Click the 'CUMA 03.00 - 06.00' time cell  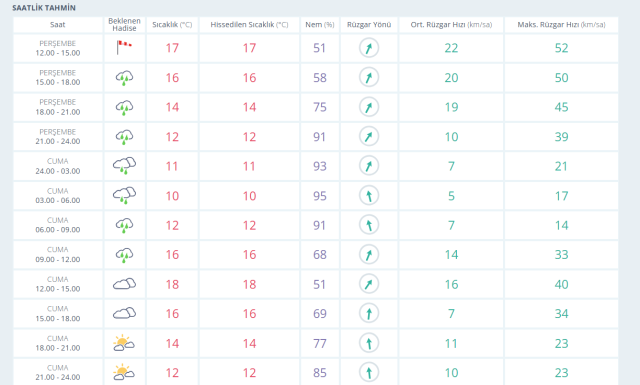click(58, 196)
